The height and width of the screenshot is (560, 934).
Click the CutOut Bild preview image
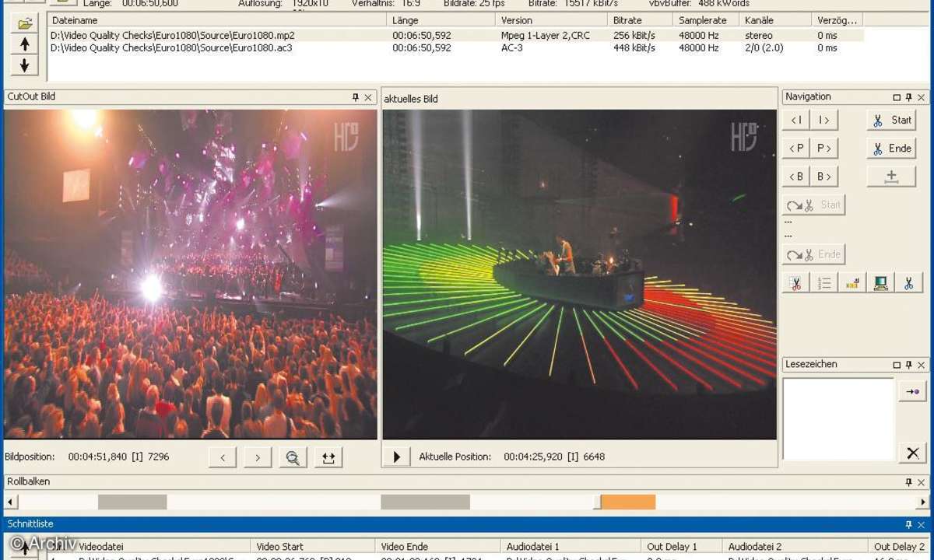(x=191, y=274)
